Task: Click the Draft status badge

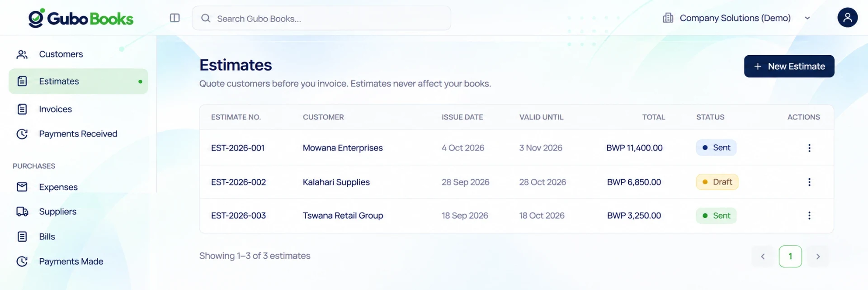Action: [x=717, y=182]
